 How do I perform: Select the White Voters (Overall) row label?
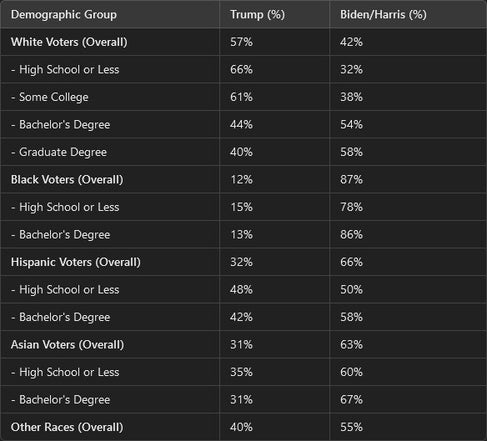[x=69, y=42]
